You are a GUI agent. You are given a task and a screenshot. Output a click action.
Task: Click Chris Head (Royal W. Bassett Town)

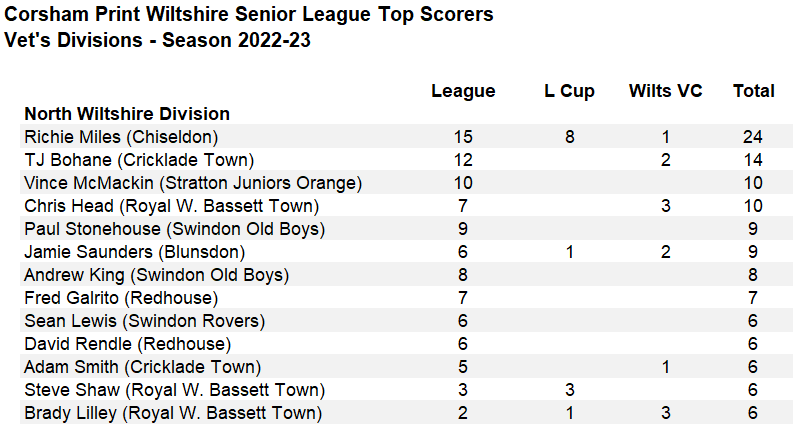pyautogui.click(x=171, y=206)
